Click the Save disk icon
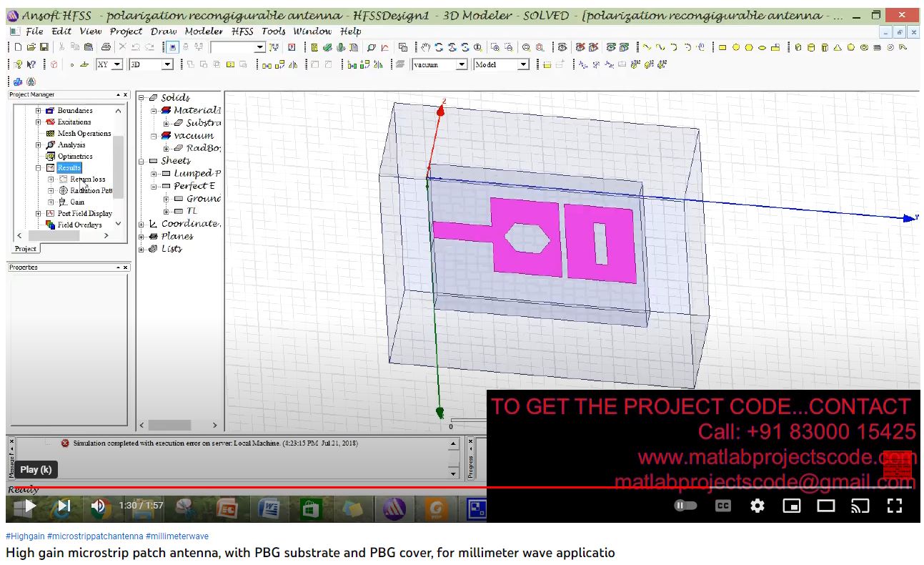Screen dimensions: 924x565 [x=44, y=47]
